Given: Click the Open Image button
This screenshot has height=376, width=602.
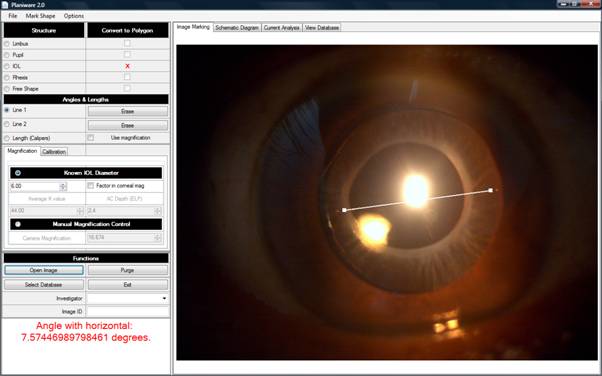Looking at the screenshot, I should tap(44, 270).
